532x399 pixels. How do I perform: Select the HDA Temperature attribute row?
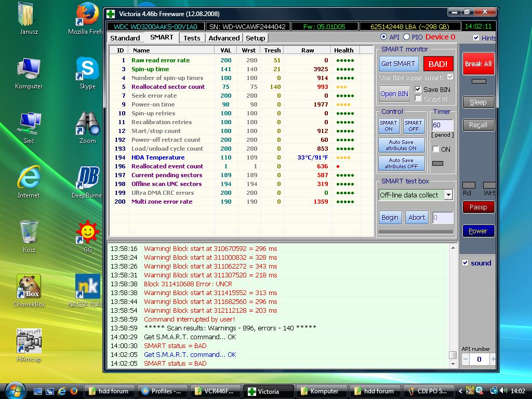(241, 157)
